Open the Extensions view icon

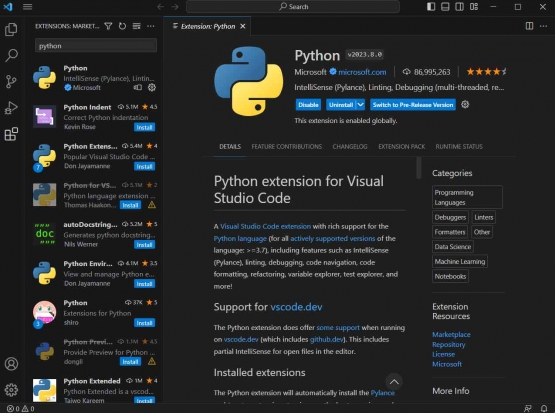point(11,134)
